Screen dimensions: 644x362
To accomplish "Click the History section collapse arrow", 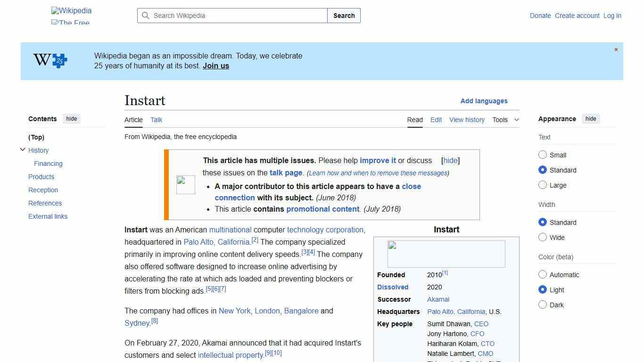I will click(x=23, y=149).
